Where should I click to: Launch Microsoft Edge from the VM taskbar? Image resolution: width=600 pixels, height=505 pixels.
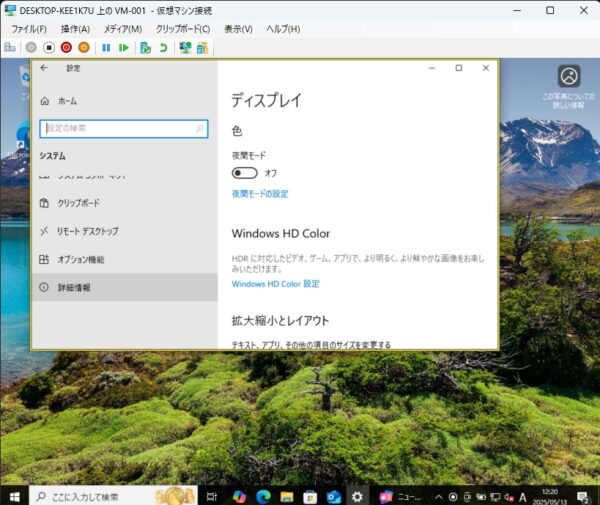(x=263, y=497)
